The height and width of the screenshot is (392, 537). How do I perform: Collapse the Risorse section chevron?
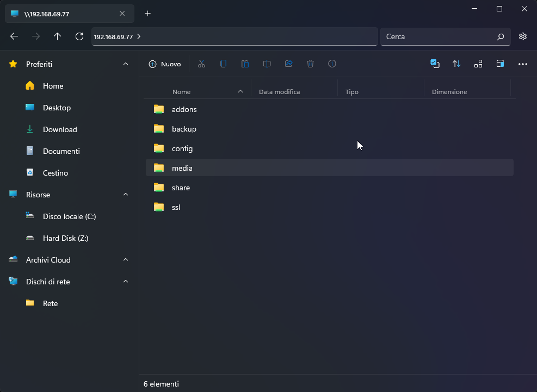126,195
